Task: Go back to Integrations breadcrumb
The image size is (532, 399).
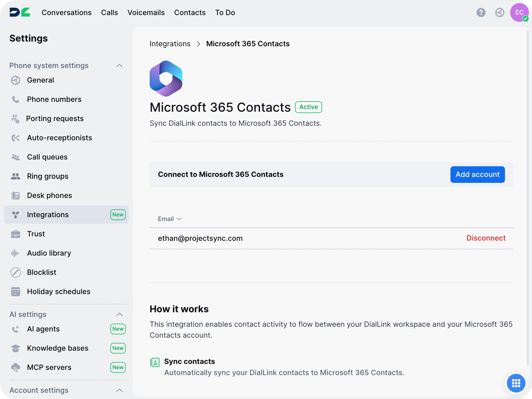Action: pyautogui.click(x=170, y=44)
